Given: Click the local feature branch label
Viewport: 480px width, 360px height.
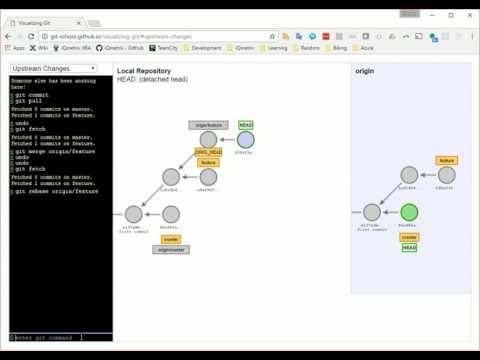Looking at the screenshot, I should [208, 162].
